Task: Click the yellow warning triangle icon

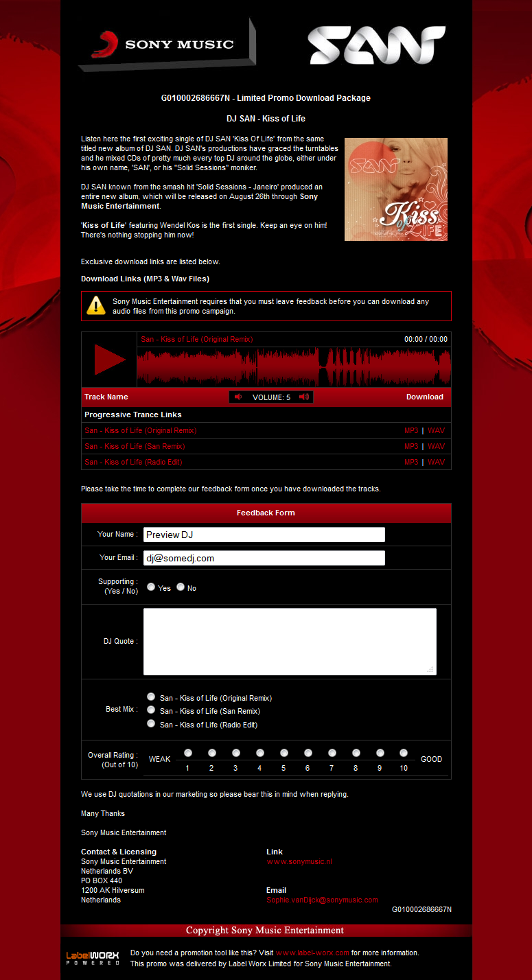Action: pyautogui.click(x=96, y=306)
